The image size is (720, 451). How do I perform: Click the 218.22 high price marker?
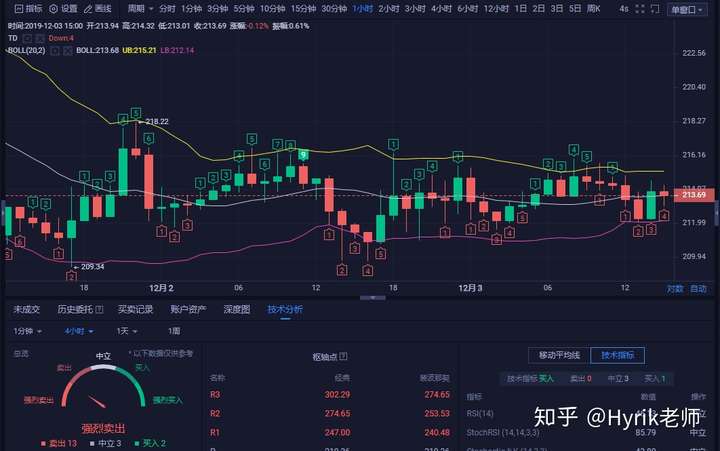[x=157, y=121]
